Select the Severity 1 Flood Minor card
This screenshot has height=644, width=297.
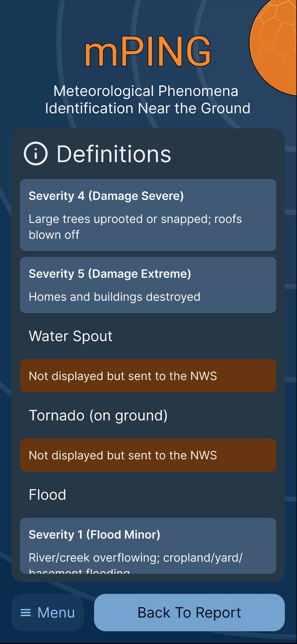click(148, 546)
